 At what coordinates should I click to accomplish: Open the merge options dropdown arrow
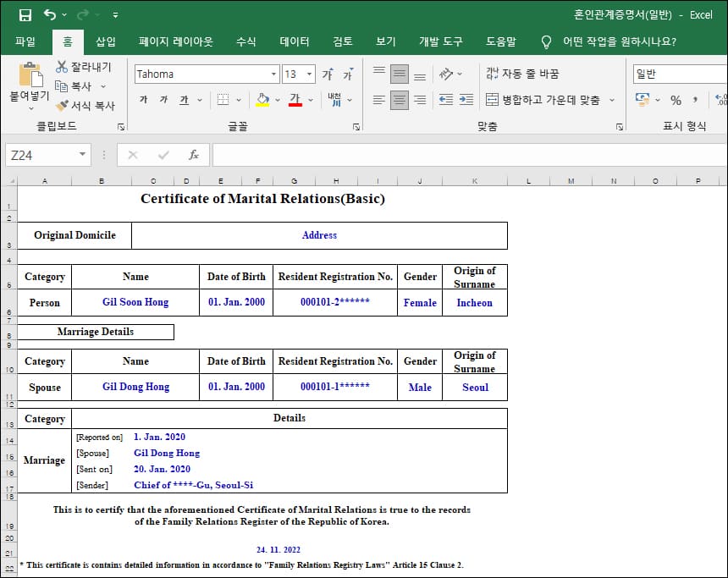[x=612, y=100]
